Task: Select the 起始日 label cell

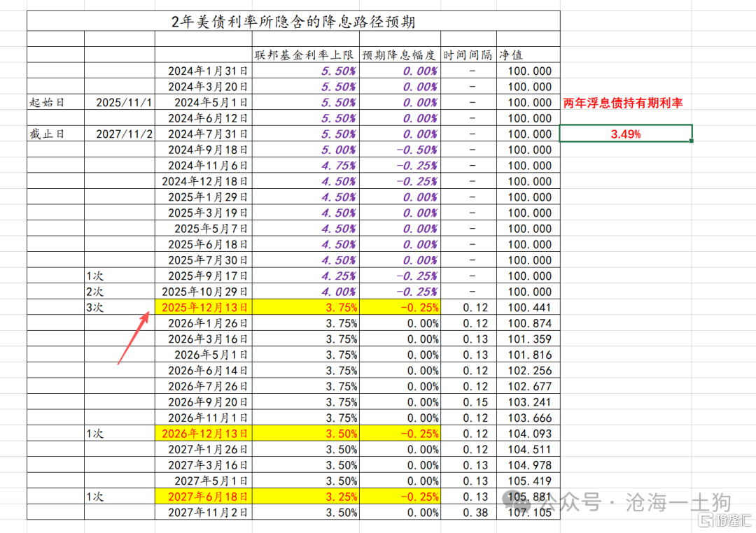Action: point(55,102)
